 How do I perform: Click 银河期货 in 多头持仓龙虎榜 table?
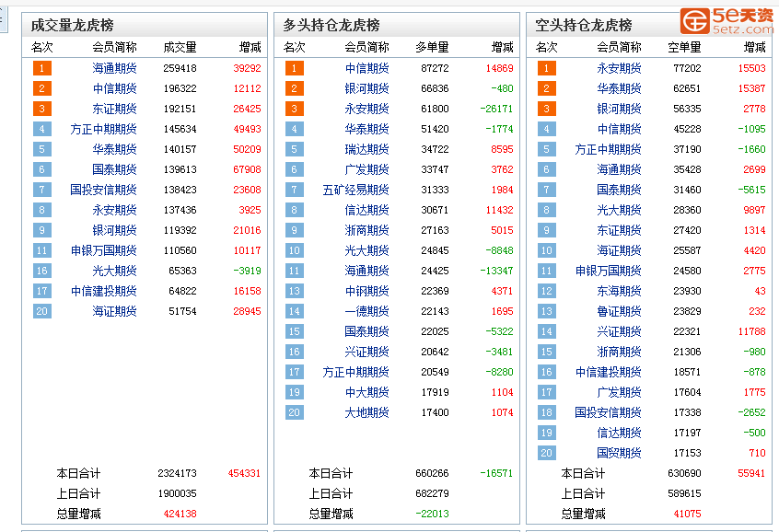366,88
